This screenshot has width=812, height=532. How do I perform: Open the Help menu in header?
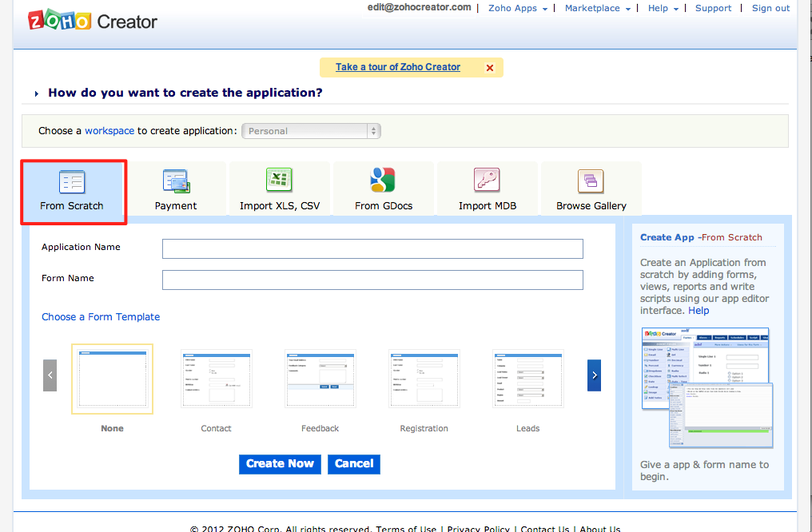tap(663, 8)
